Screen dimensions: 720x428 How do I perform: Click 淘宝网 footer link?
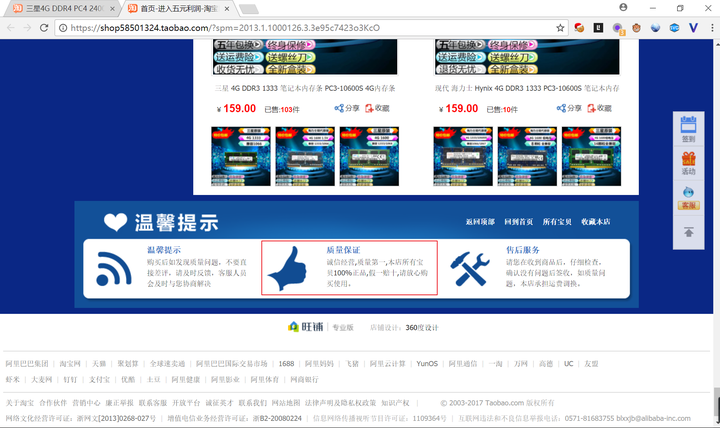click(x=70, y=364)
